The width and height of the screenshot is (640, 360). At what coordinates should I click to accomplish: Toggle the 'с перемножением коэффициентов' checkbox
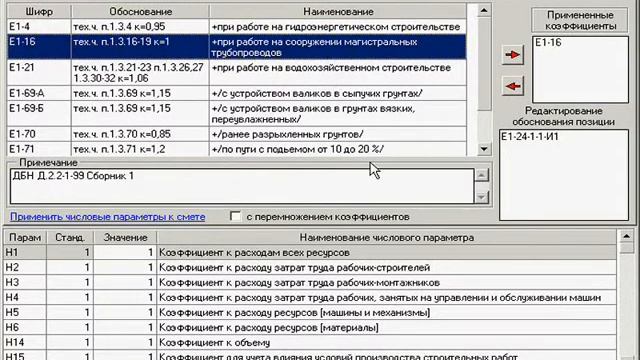(235, 216)
